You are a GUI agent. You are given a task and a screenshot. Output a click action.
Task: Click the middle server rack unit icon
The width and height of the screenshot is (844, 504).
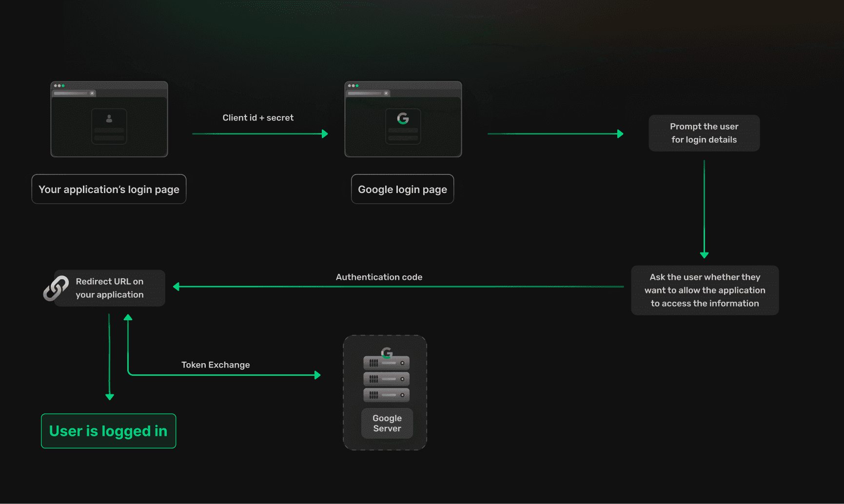[386, 379]
